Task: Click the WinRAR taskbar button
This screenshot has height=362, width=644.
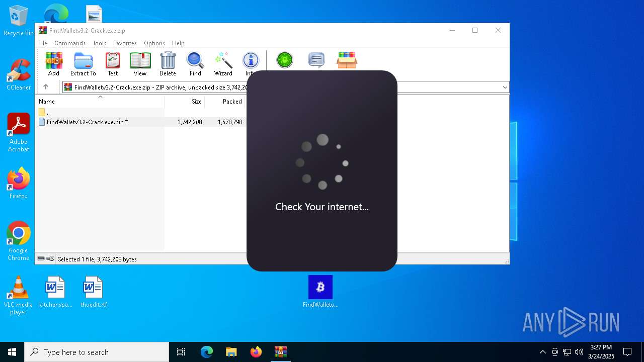Action: pos(280,352)
